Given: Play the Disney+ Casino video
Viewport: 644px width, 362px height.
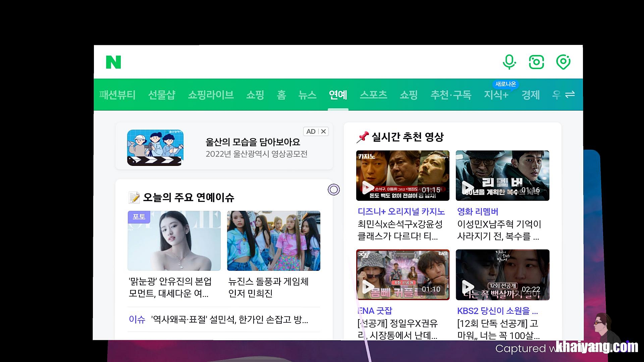Looking at the screenshot, I should point(402,176).
